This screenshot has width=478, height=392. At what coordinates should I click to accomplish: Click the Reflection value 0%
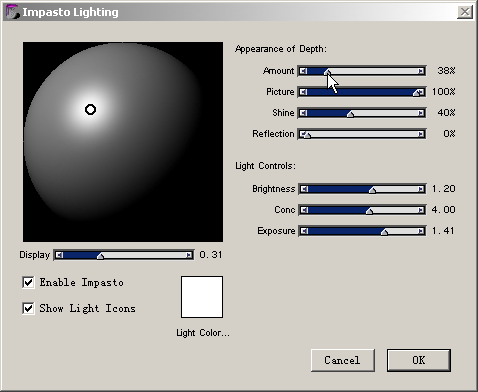click(x=449, y=134)
